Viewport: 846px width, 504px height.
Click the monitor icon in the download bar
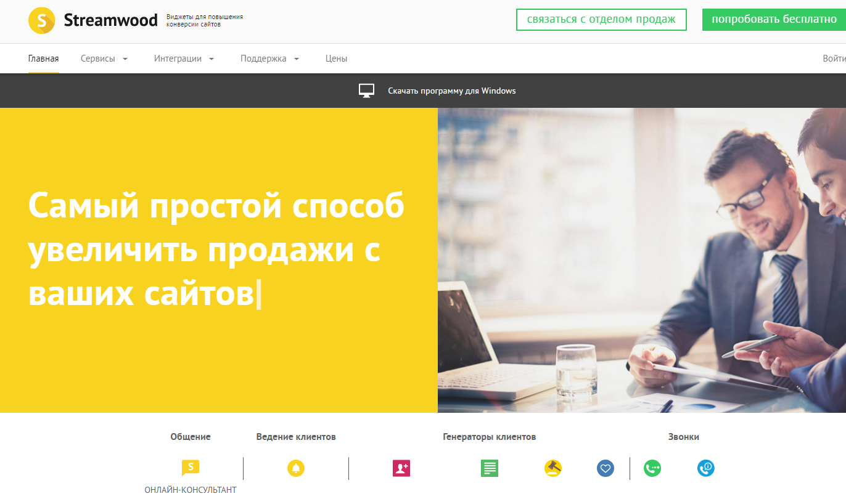point(367,91)
